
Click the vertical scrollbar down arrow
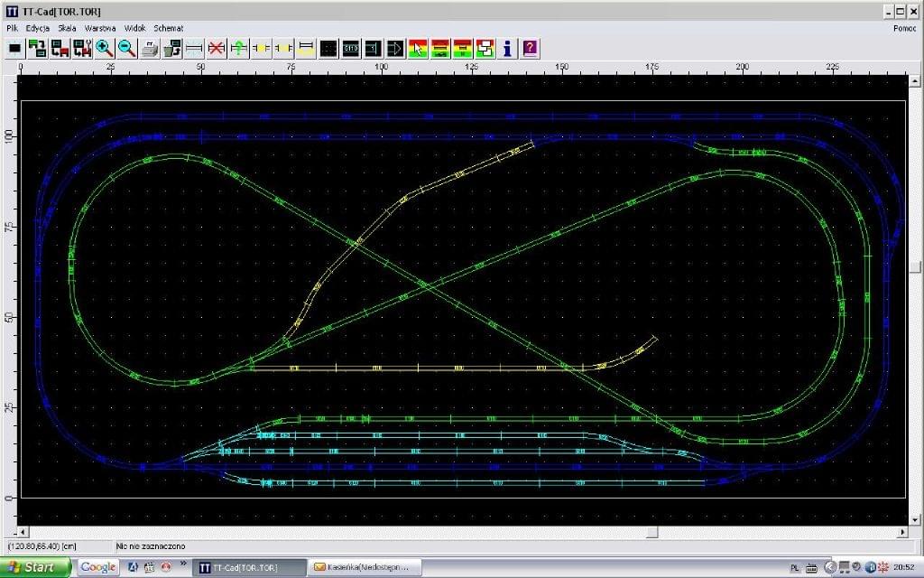(915, 519)
